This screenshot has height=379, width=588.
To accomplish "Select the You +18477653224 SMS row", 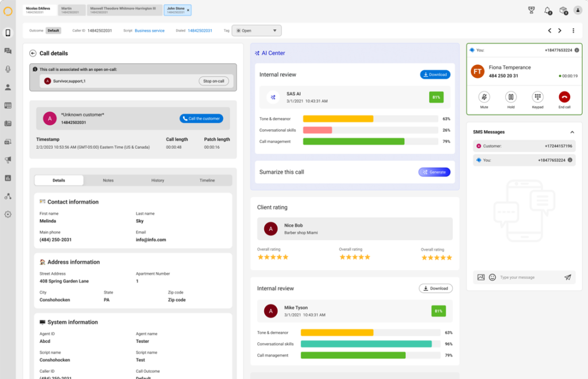I will (524, 160).
